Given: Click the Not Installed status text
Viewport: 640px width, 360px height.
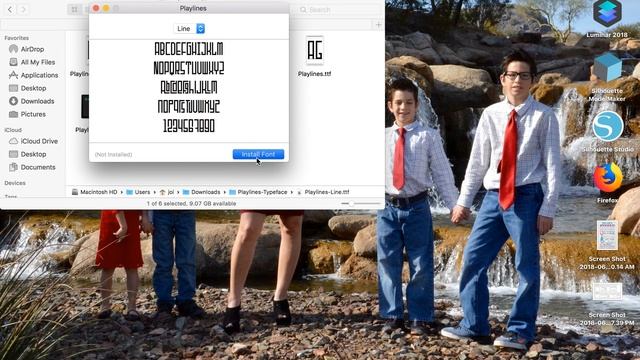Looking at the screenshot, I should [x=113, y=154].
